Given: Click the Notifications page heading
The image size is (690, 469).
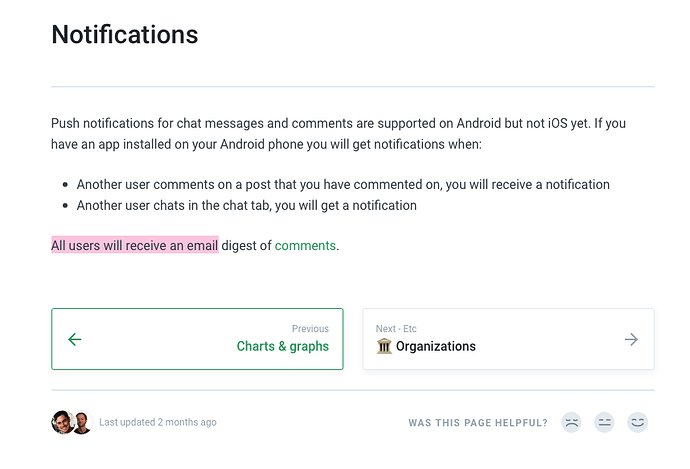Looking at the screenshot, I should 125,34.
